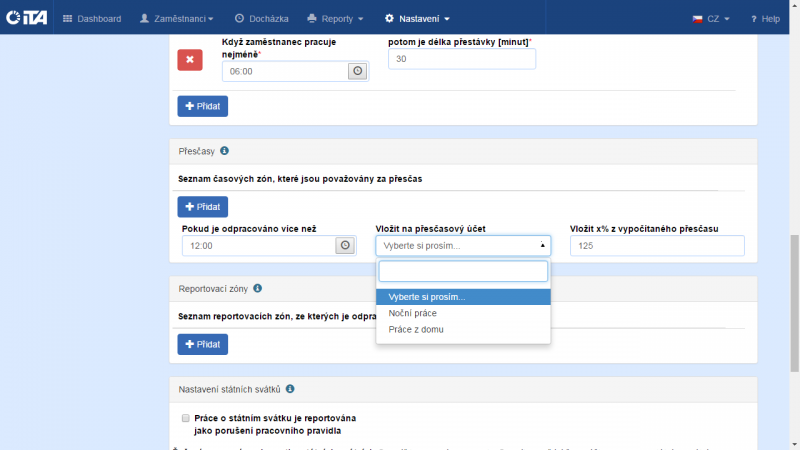The image size is (800, 450).
Task: Click the iTA logo in navbar
Action: [25, 18]
